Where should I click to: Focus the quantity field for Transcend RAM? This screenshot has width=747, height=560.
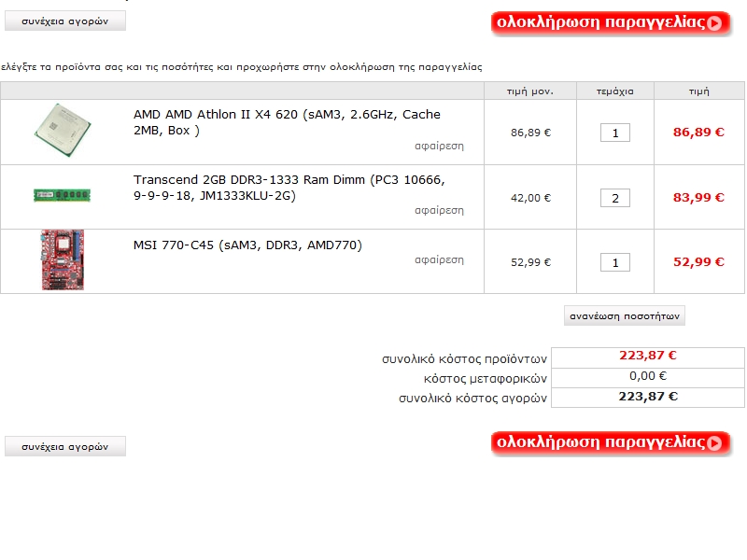pyautogui.click(x=615, y=198)
